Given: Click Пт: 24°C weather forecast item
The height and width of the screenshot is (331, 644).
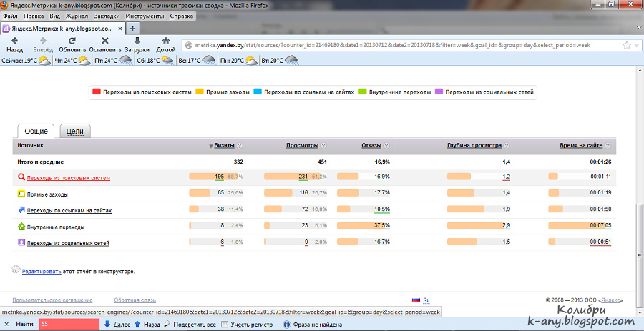Looking at the screenshot, I should 114,61.
